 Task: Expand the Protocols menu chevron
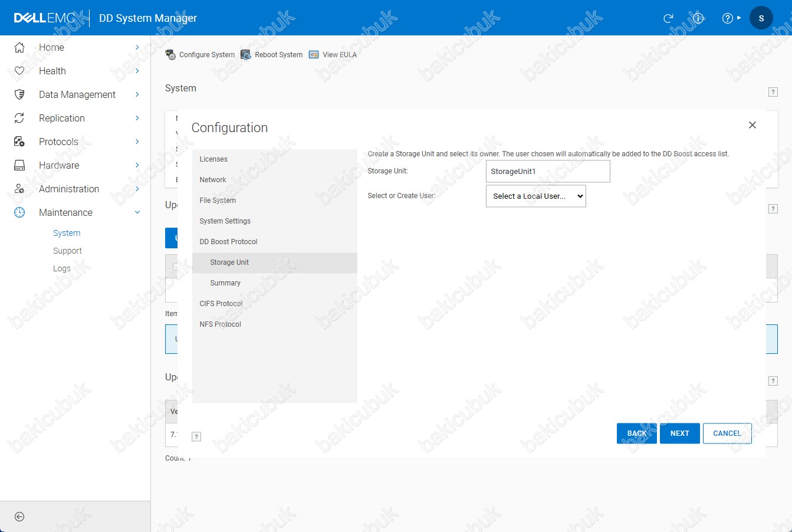[x=137, y=142]
